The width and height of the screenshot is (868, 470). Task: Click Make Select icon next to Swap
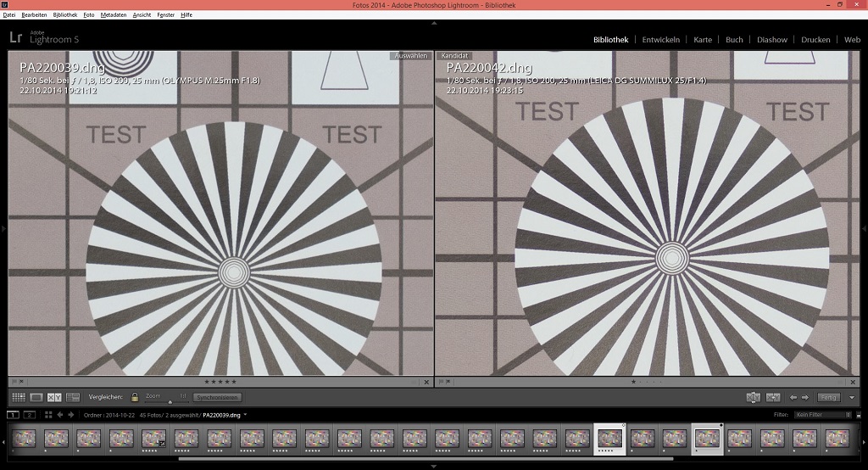[x=773, y=397]
